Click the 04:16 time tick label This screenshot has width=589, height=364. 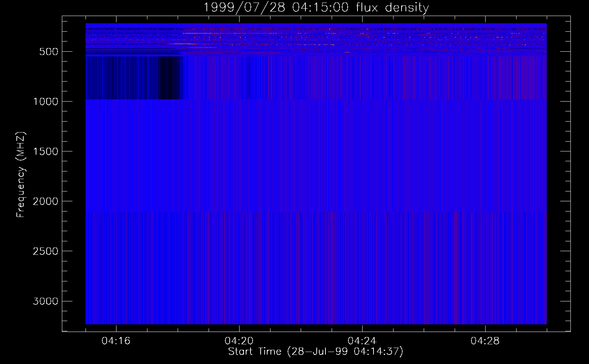[116, 341]
